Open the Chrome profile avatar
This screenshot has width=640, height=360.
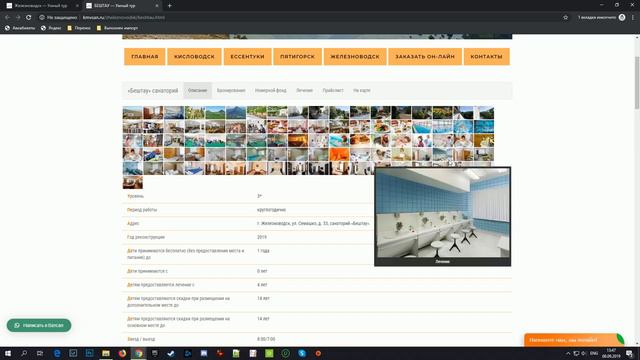[x=622, y=18]
